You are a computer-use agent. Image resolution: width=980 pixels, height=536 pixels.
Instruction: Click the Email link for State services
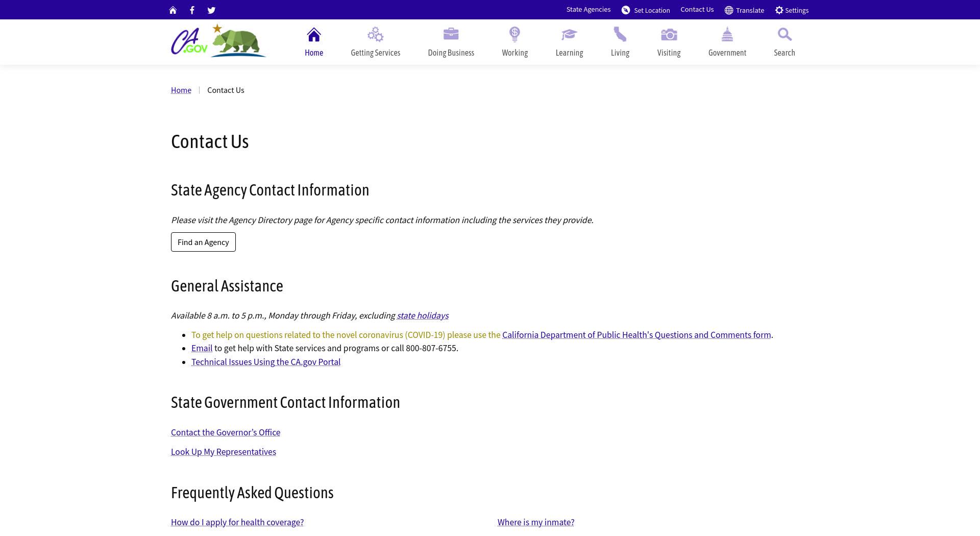202,348
